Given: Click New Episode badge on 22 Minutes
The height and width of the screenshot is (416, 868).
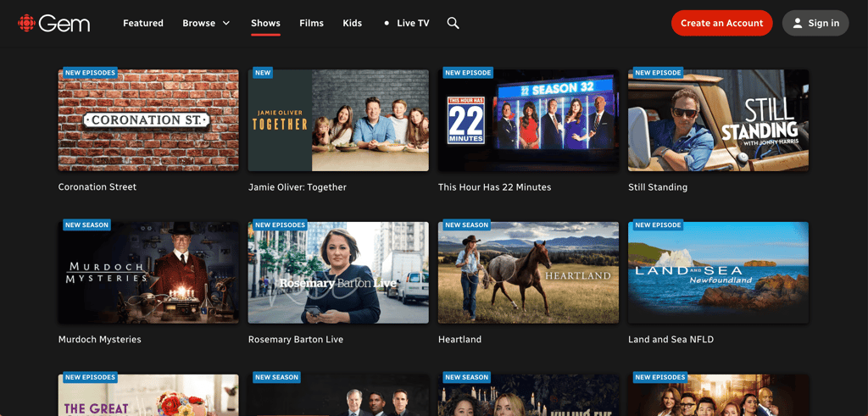Looking at the screenshot, I should pos(468,73).
